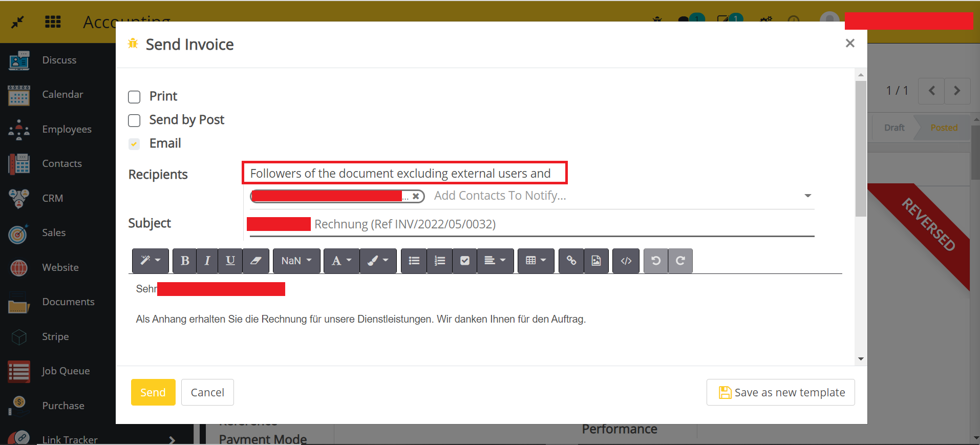Remove the recipient tag with x
The height and width of the screenshot is (445, 980).
pos(416,196)
